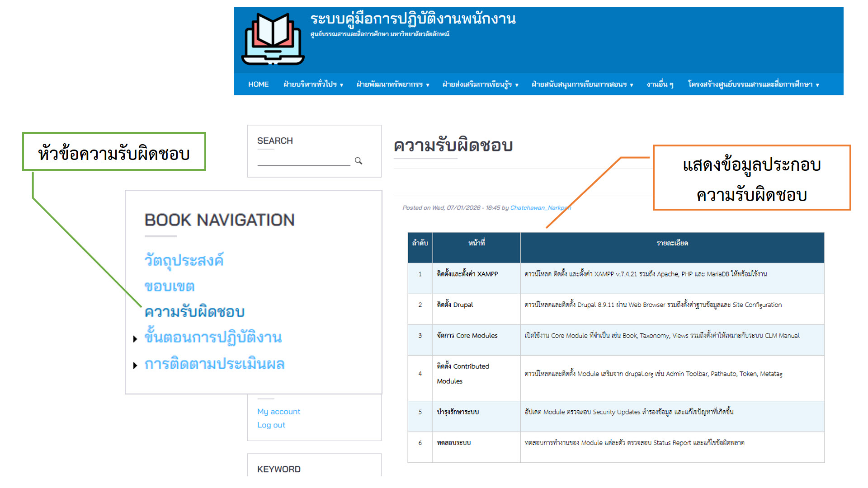Open the ฝ่ายสนับสนุนการเรียนการสอนฯ menu
Viewport: 868px width, 488px height.
[582, 84]
